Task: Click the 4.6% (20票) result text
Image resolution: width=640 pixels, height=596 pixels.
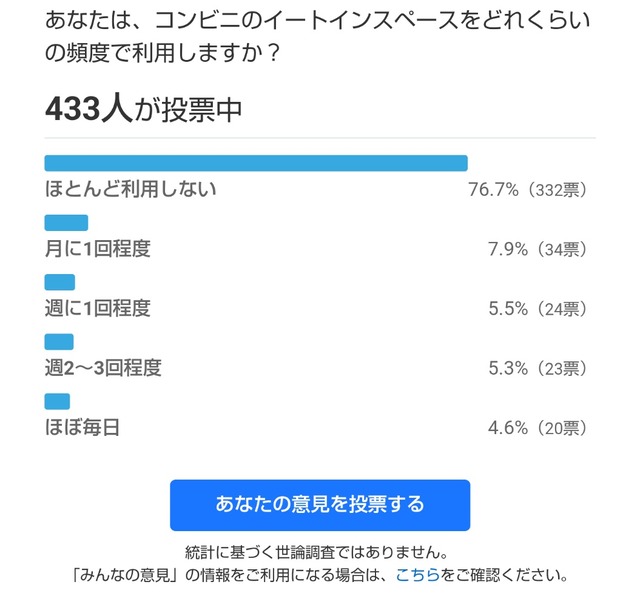Action: click(538, 428)
